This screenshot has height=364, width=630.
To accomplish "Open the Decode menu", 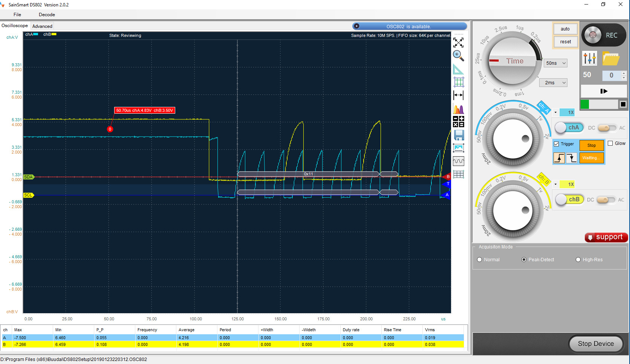I will [47, 15].
